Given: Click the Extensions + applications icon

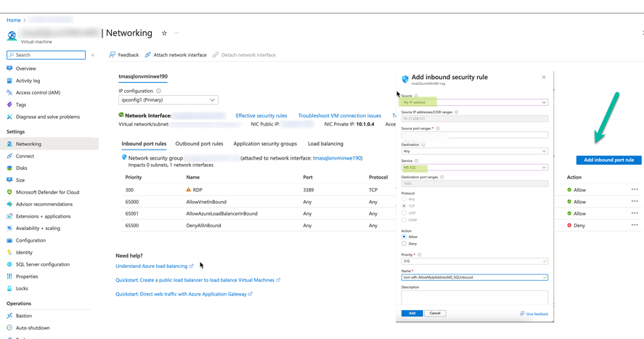Looking at the screenshot, I should (9, 216).
